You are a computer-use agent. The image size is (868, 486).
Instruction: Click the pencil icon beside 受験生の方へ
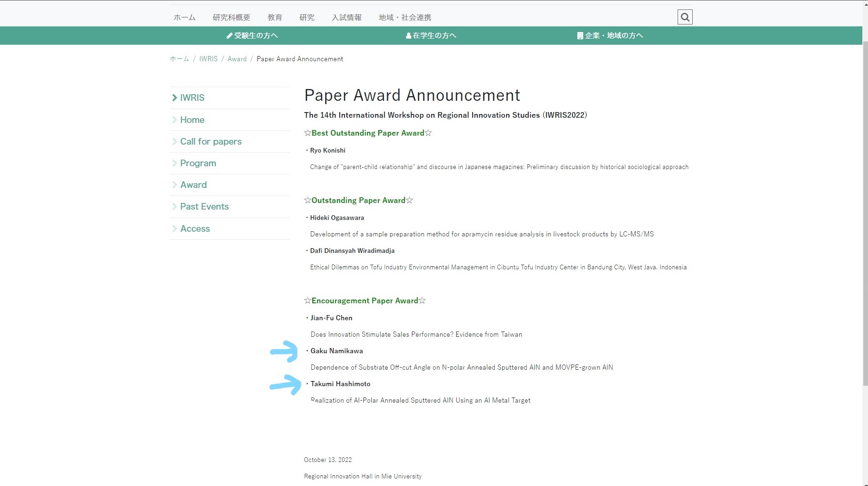coord(229,36)
